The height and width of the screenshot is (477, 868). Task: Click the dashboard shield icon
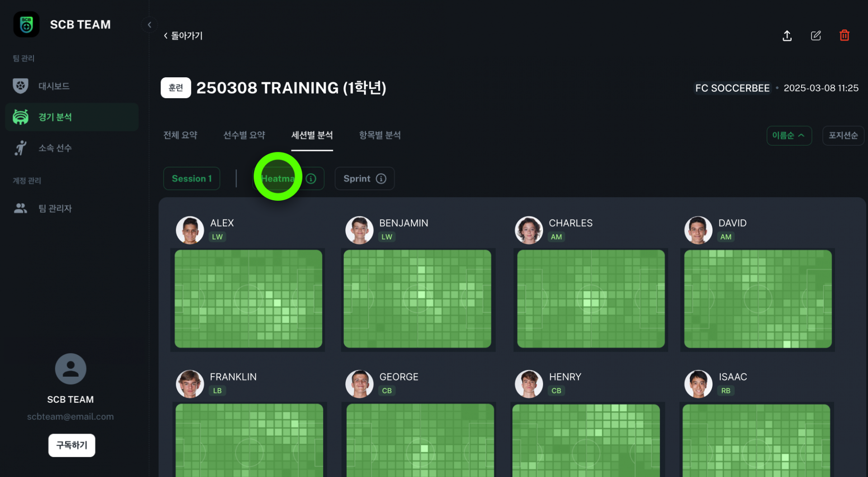click(x=20, y=86)
